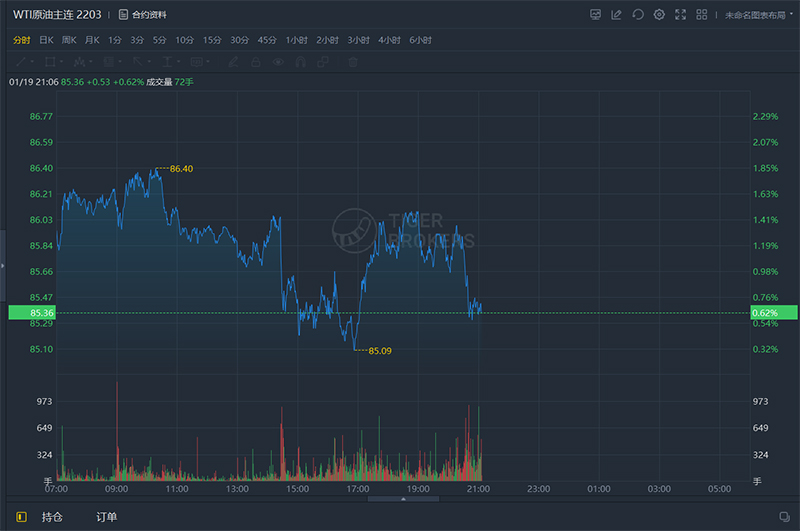Click the popout window icon at bottom right
Viewport: 800px width, 531px height.
(785, 517)
